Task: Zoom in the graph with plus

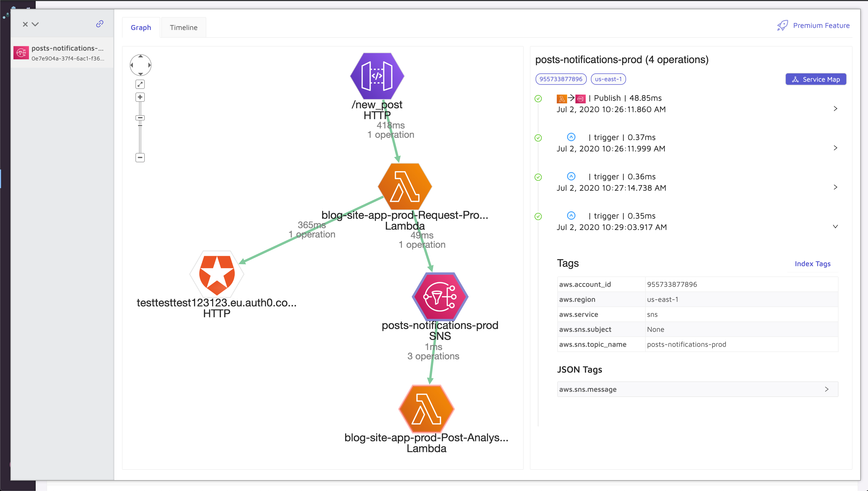Action: coord(140,97)
